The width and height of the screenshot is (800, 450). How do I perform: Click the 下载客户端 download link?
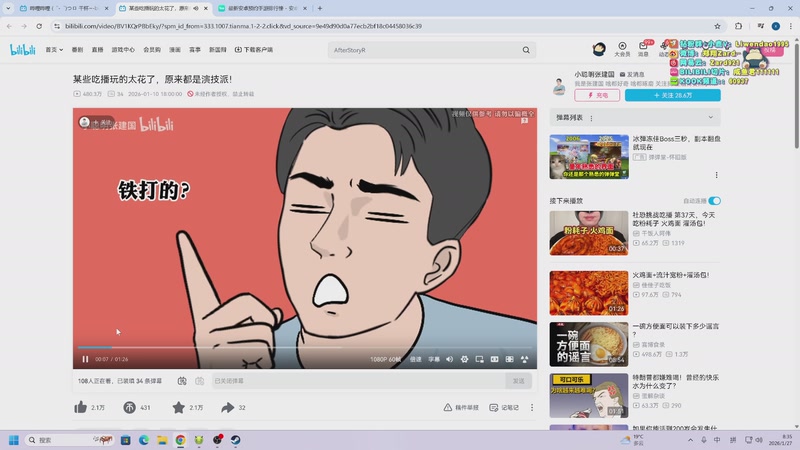(254, 49)
